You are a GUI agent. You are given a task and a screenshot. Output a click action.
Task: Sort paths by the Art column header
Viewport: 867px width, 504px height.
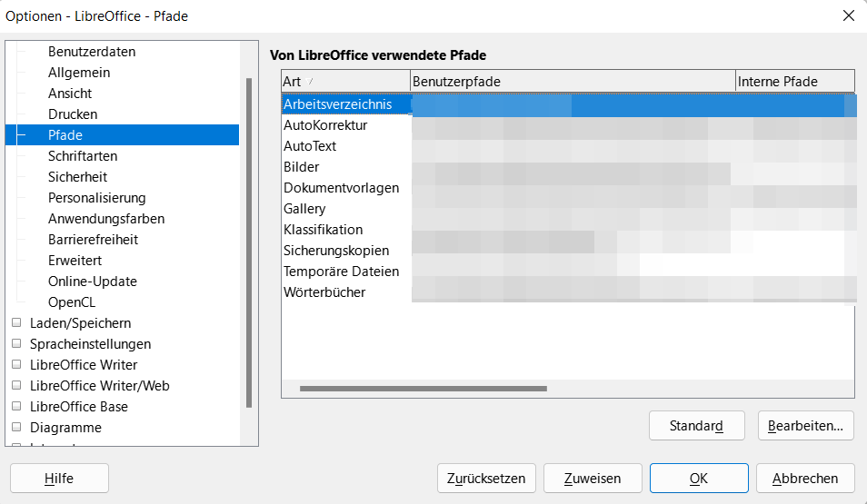[x=345, y=81]
